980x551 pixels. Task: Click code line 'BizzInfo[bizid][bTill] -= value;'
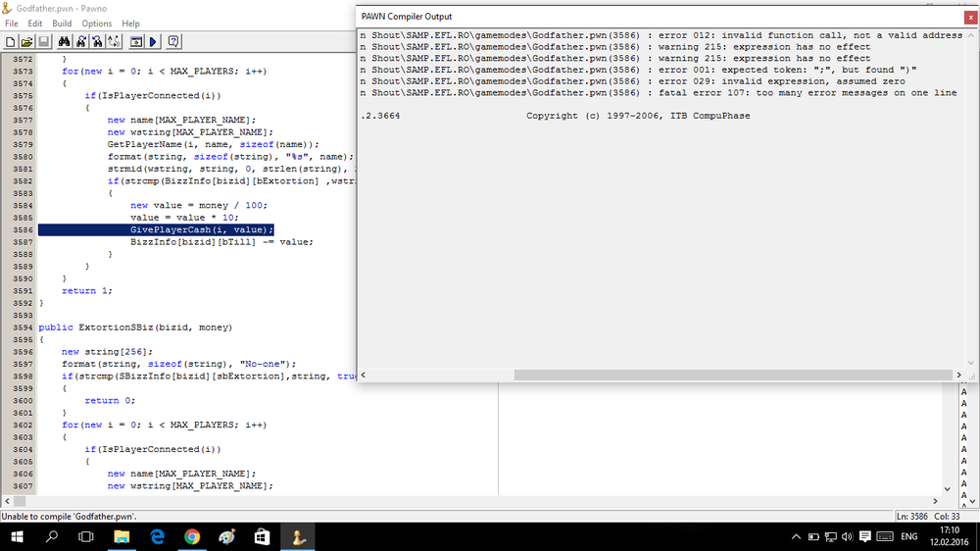click(221, 242)
